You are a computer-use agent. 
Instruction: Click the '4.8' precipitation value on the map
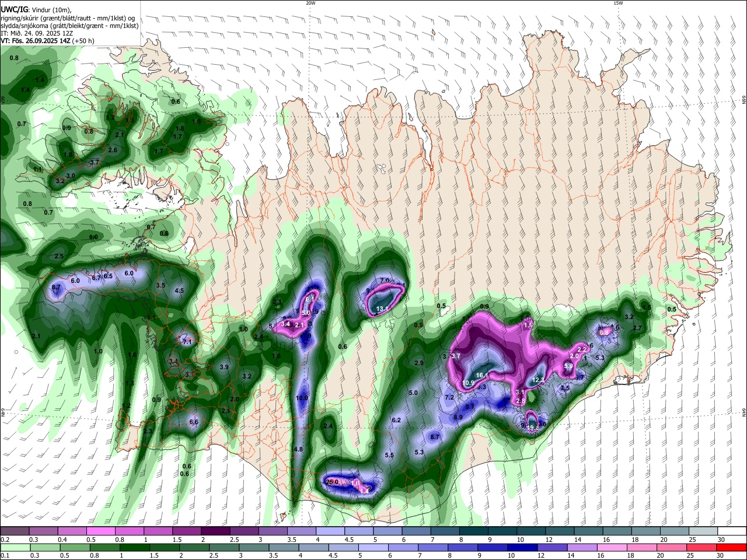tap(298, 449)
